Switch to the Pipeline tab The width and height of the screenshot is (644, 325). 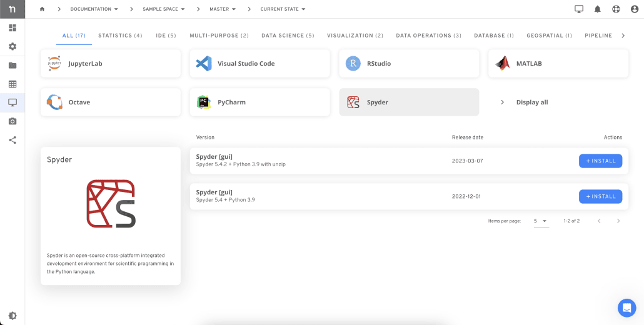coord(598,36)
